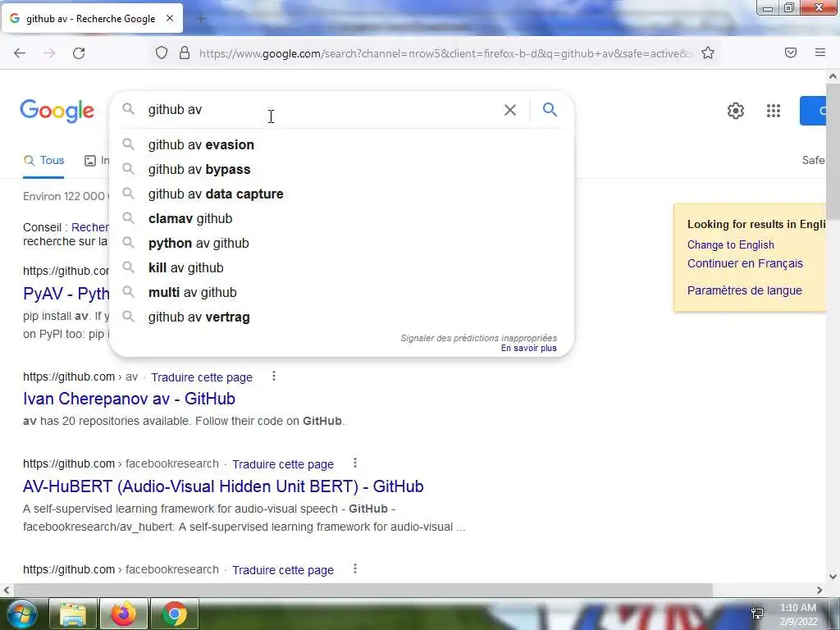
Task: Click the vertical scrollbar up arrow
Action: (833, 76)
